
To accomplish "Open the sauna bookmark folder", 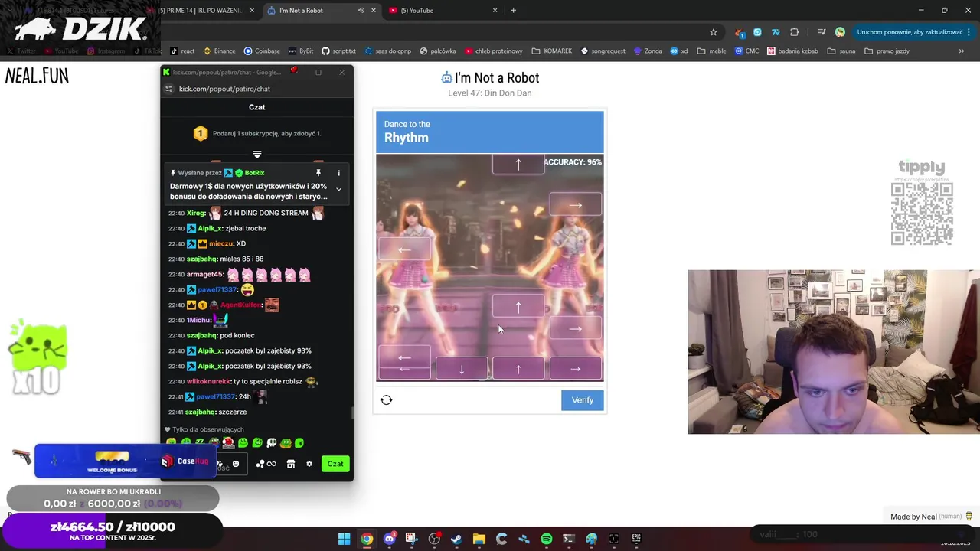I will 840,51.
